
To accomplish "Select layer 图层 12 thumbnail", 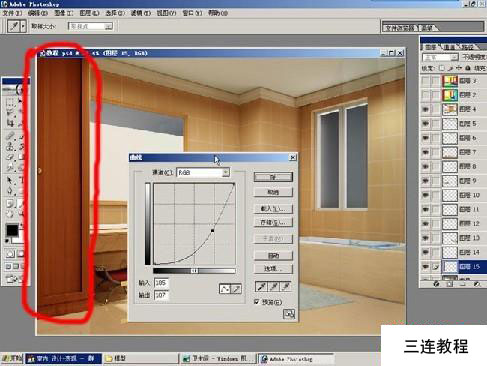I will [450, 224].
